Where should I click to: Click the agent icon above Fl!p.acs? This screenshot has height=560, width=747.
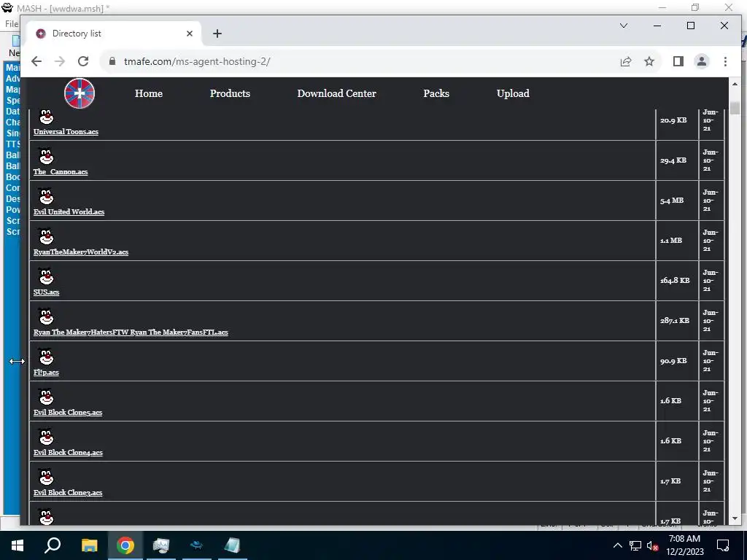coord(46,357)
